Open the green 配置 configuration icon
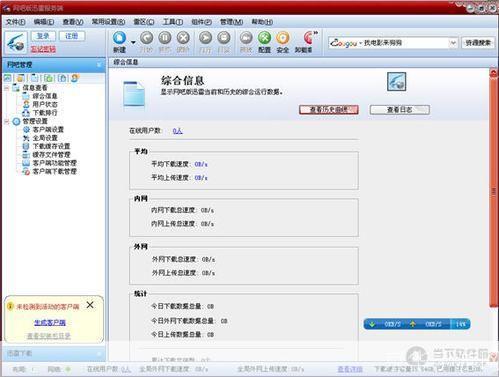Image resolution: width=499 pixels, height=377 pixels. click(264, 38)
